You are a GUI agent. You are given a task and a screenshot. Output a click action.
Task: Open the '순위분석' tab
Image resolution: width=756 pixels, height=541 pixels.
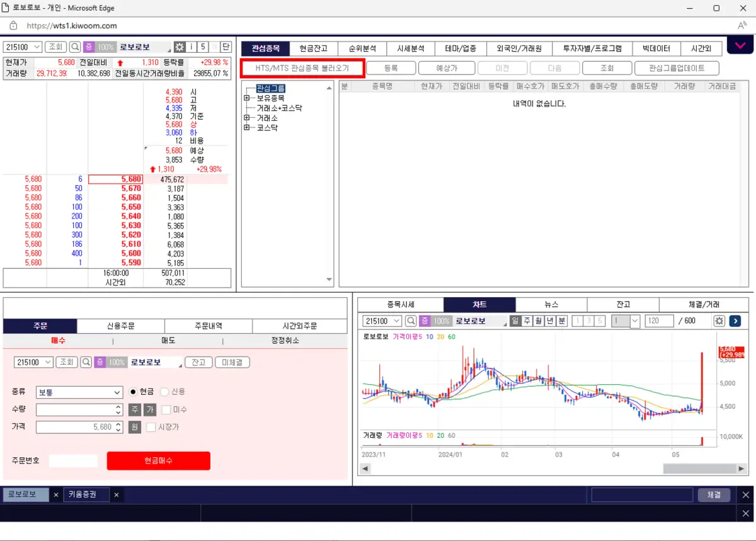click(362, 48)
